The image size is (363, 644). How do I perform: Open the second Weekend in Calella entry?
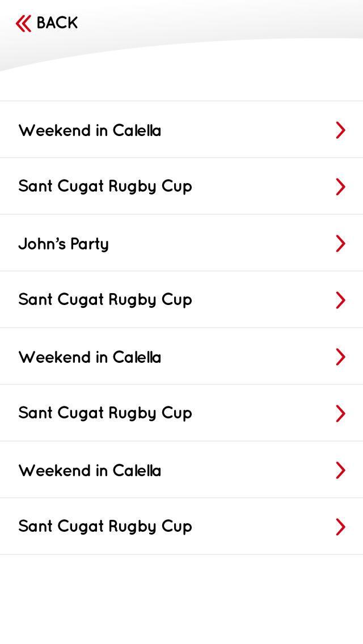point(181,356)
